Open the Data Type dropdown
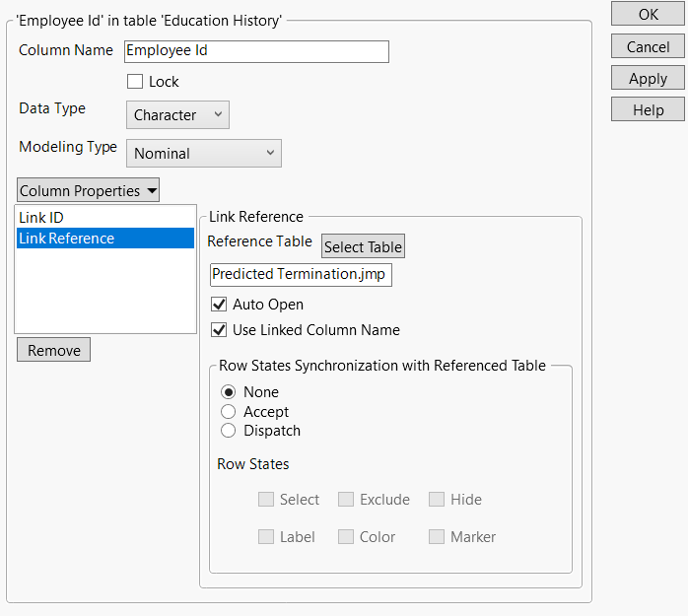The height and width of the screenshot is (616, 688). coord(177,115)
